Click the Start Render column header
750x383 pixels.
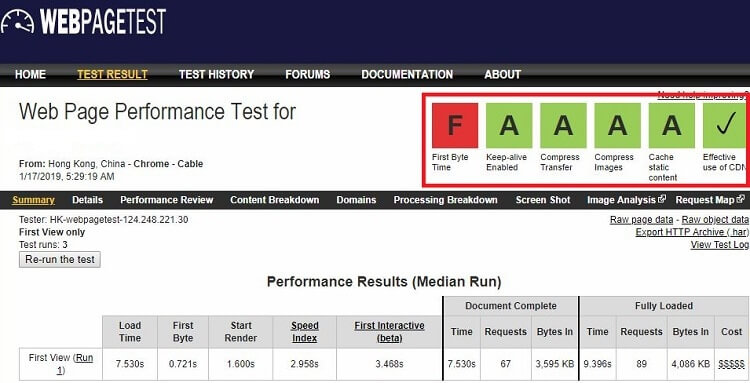click(241, 332)
